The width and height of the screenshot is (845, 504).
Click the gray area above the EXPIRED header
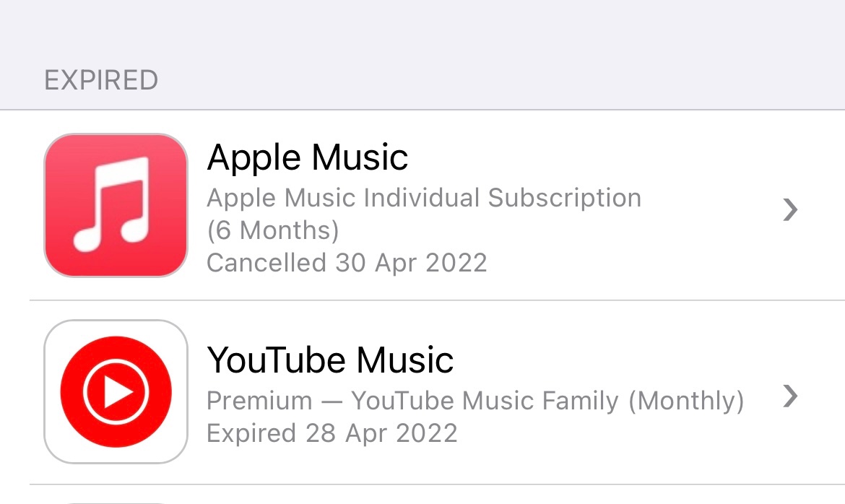tap(433, 29)
